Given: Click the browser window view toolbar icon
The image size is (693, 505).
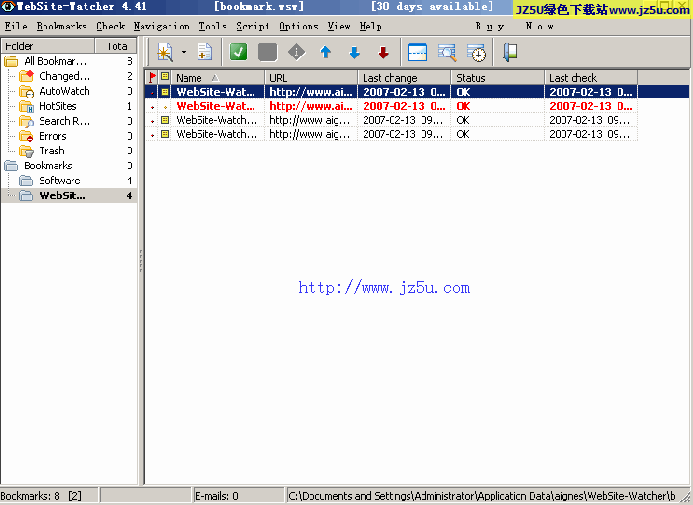Looking at the screenshot, I should tap(418, 53).
